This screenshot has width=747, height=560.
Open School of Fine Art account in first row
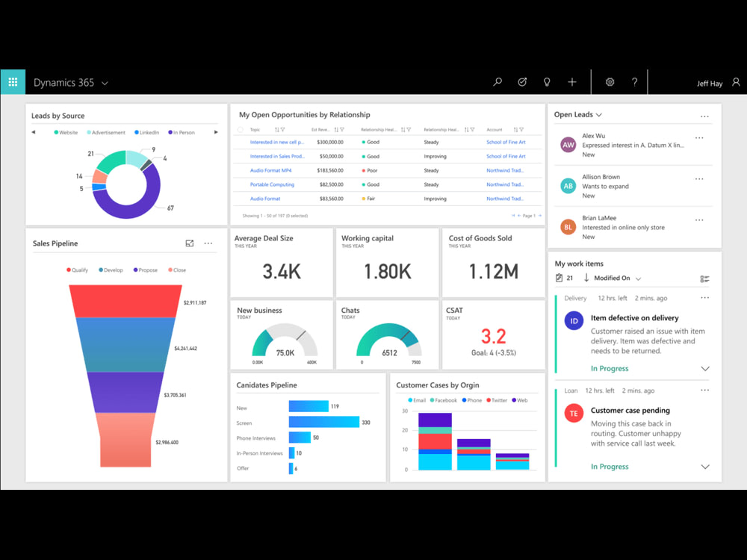click(506, 142)
